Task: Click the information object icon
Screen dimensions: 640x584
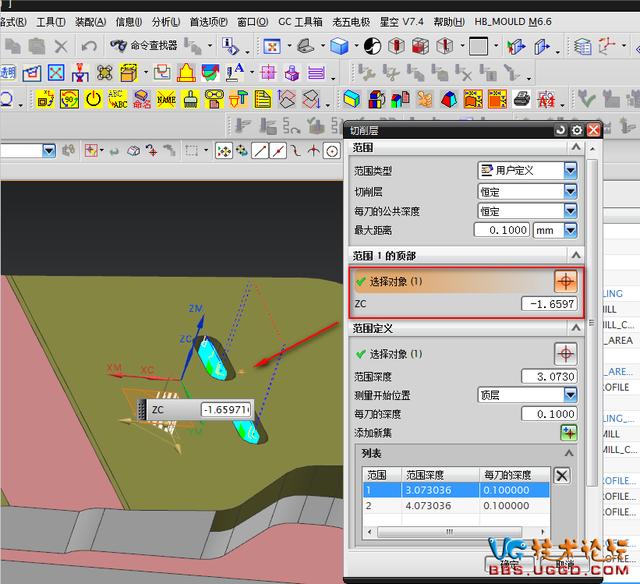Action: coord(230,46)
